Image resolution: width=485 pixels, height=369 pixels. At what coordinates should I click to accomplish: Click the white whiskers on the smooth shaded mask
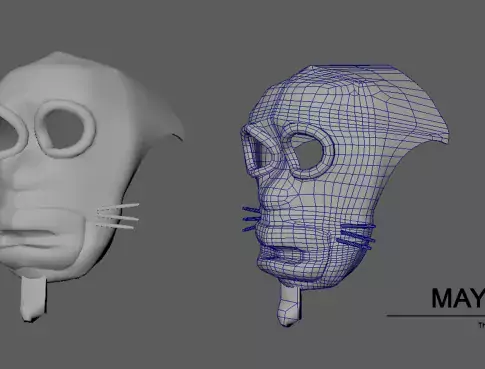point(118,216)
